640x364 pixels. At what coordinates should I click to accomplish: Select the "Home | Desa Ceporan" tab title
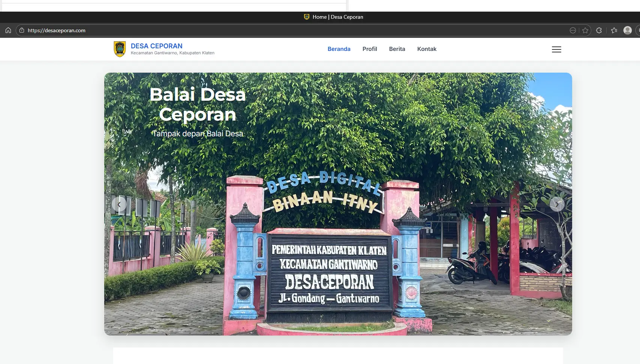[337, 17]
